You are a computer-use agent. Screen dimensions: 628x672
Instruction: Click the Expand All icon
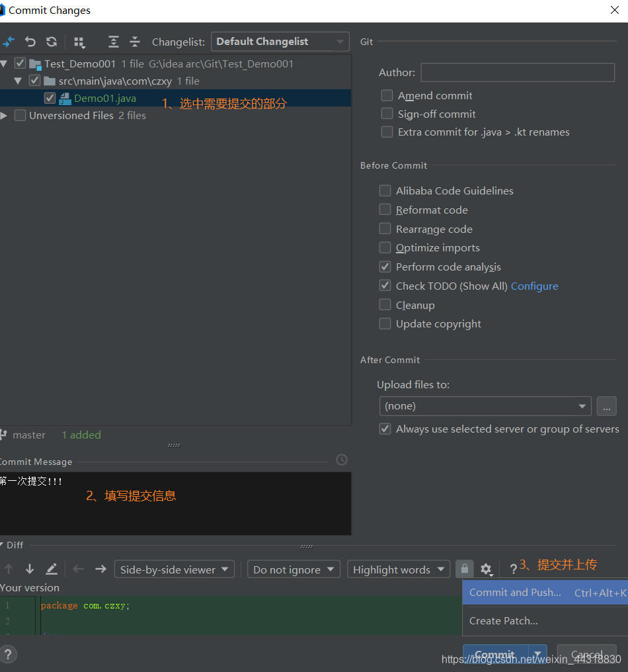(113, 42)
